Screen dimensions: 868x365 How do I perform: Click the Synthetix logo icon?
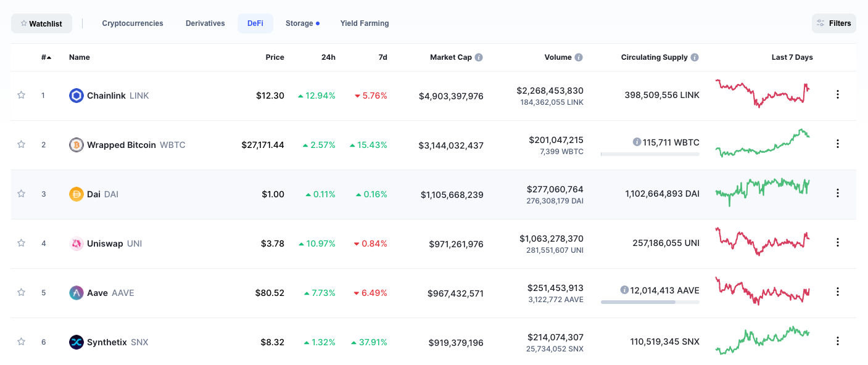coord(76,342)
